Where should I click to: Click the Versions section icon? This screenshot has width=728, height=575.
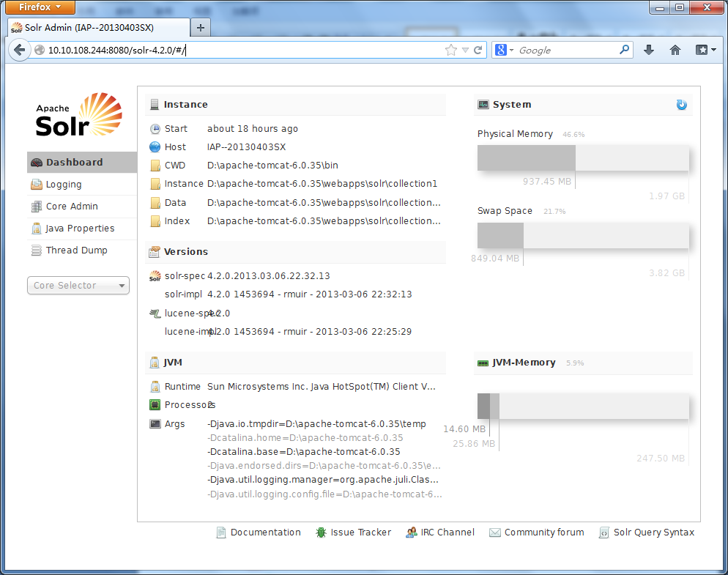pos(154,252)
